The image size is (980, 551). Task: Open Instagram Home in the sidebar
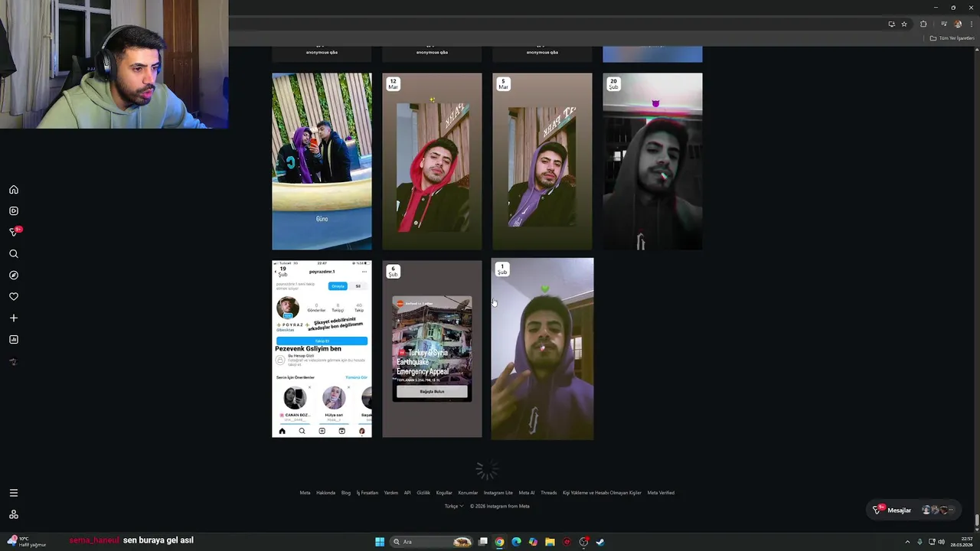coord(14,190)
